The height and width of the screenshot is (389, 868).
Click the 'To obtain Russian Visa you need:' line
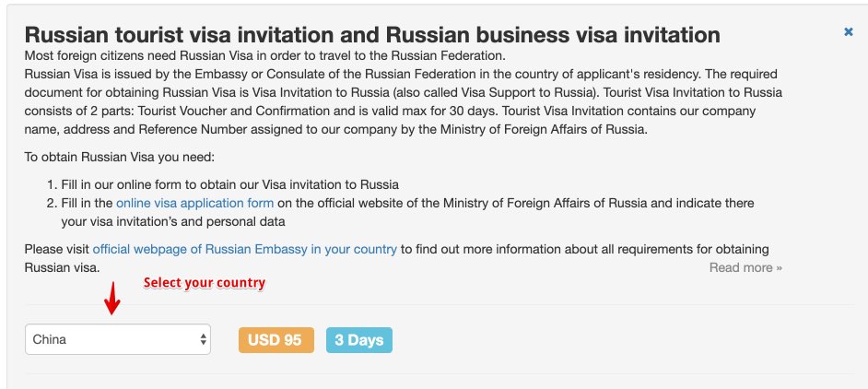coord(119,157)
